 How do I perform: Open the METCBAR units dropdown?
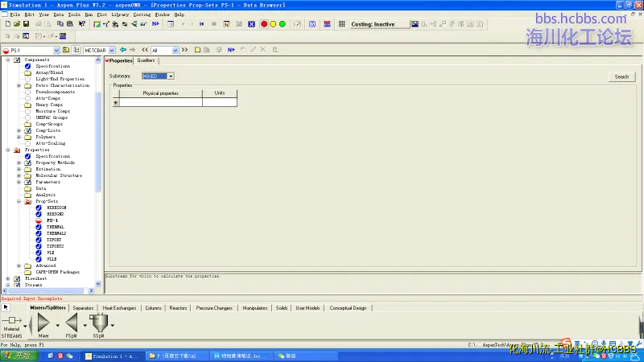tap(112, 51)
